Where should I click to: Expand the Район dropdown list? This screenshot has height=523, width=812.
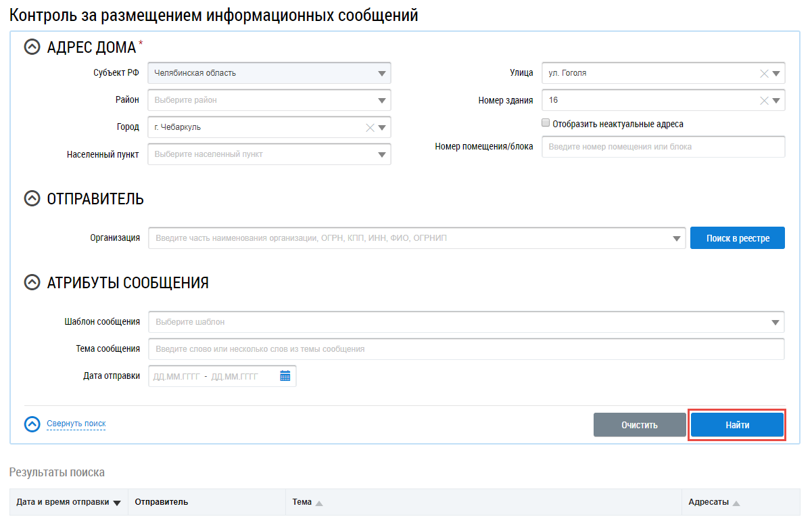(381, 100)
